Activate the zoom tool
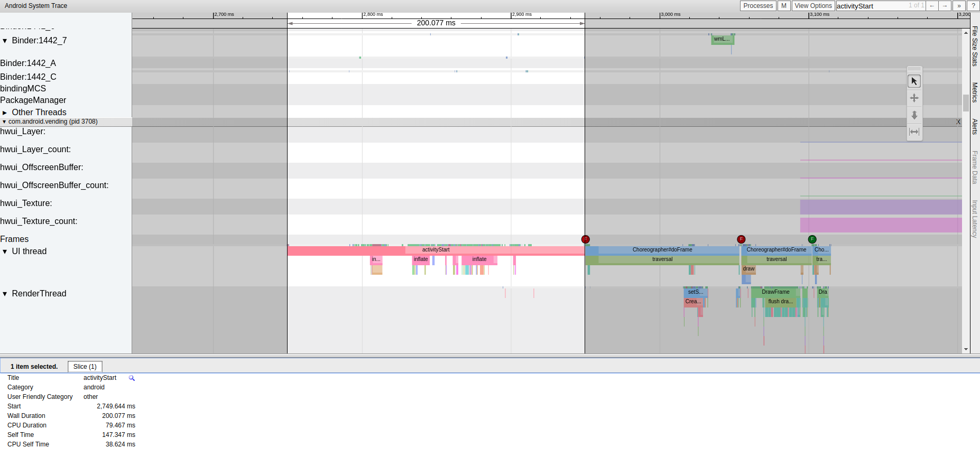This screenshot has width=980, height=466. [x=914, y=115]
